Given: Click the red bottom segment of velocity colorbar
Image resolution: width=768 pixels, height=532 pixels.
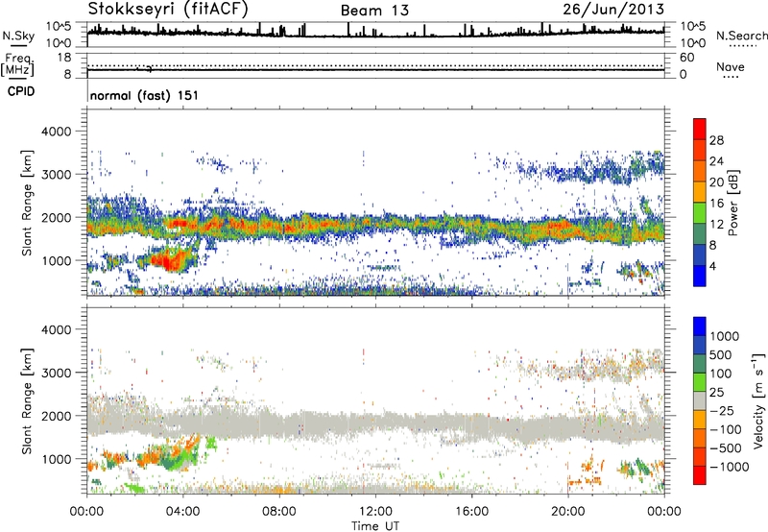Looking at the screenshot, I should pos(700,475).
